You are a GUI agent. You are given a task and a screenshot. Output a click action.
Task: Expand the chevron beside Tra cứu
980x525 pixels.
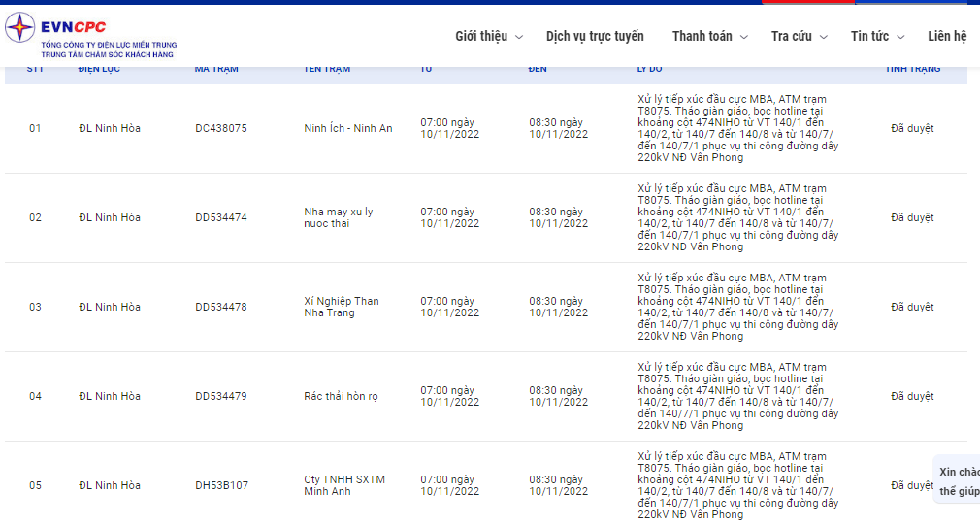coord(824,37)
